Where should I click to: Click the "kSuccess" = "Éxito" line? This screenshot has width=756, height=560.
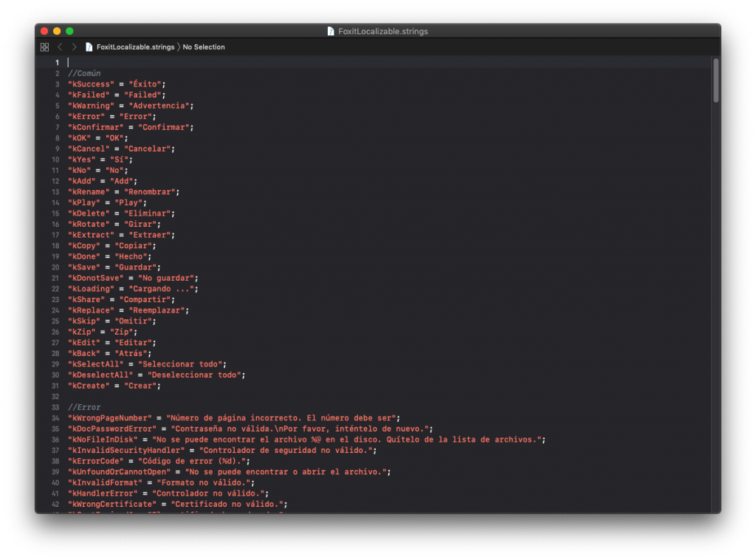pos(117,84)
